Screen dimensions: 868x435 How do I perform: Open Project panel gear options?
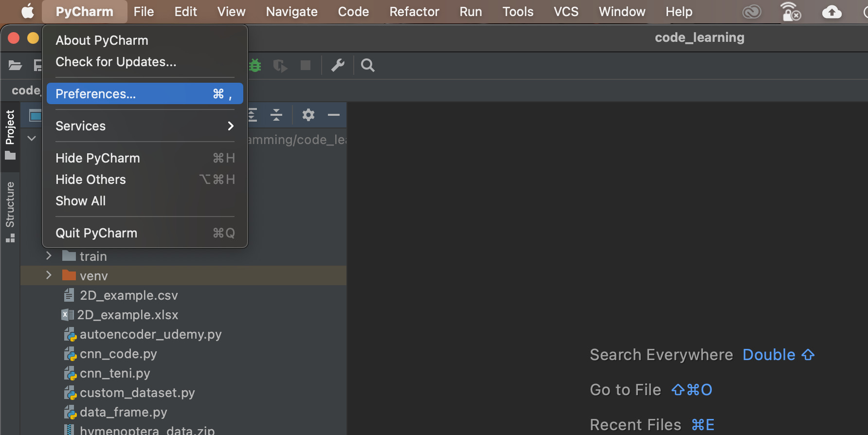tap(308, 115)
